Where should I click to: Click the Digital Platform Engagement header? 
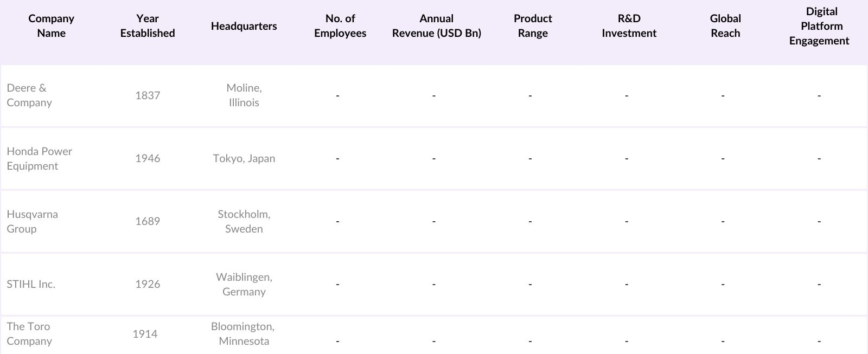tap(819, 26)
